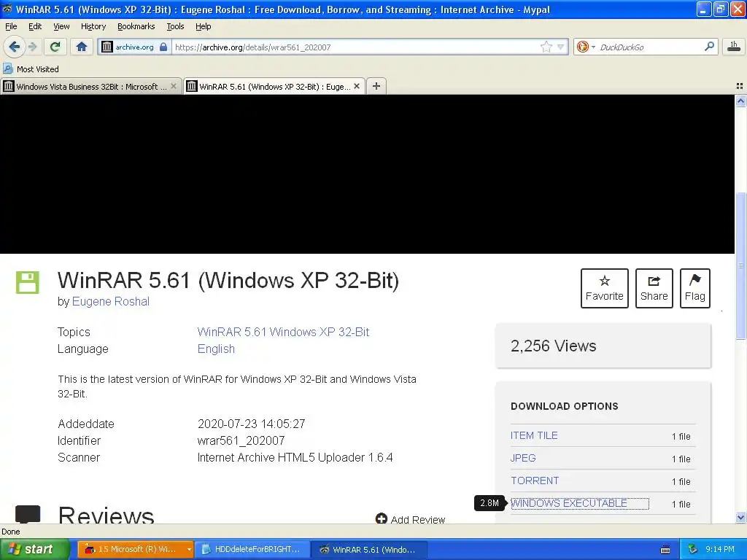Click the green floppy disk software icon

pyautogui.click(x=28, y=282)
